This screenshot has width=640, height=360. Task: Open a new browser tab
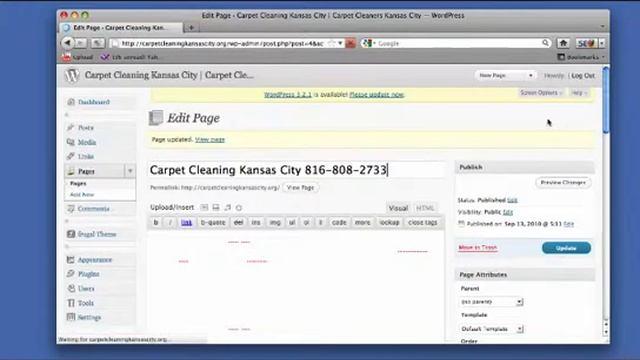[x=191, y=28]
